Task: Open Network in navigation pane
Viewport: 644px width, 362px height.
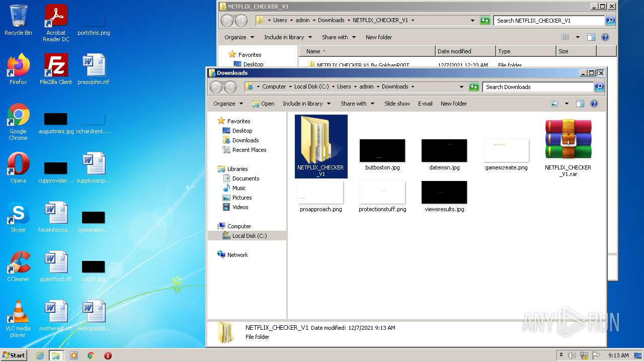Action: click(x=232, y=255)
